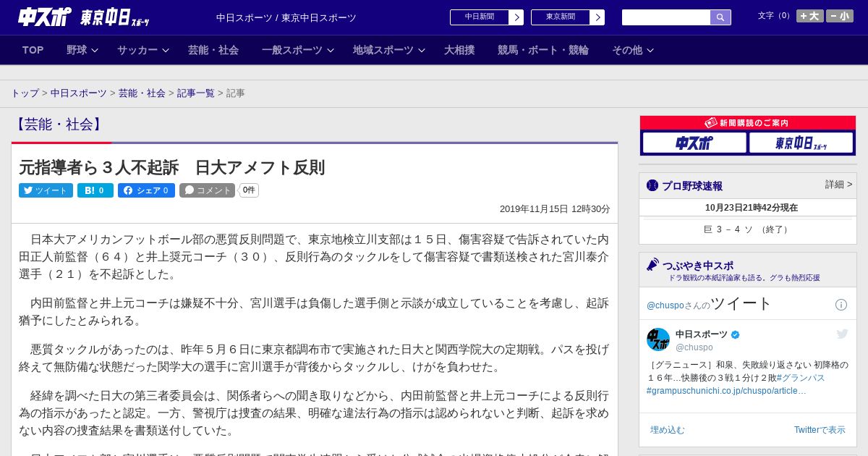The image size is (868, 456).
Task: Open @chuspo link in tweets header
Action: 665,305
